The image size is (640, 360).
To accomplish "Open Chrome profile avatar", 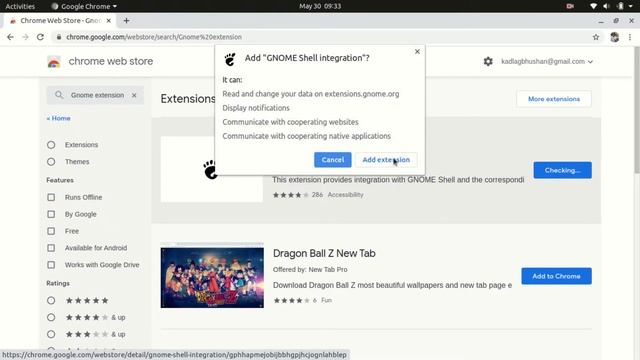I will 614,37.
